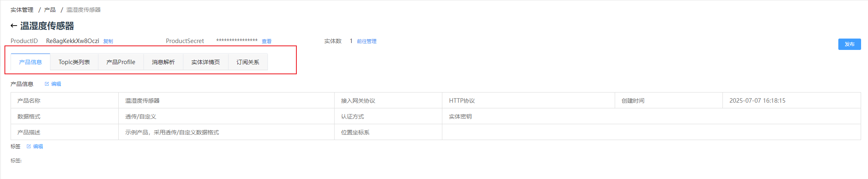Copy the ProductID with the 复制 link
Screen dimensions: 868x179
[x=108, y=41]
